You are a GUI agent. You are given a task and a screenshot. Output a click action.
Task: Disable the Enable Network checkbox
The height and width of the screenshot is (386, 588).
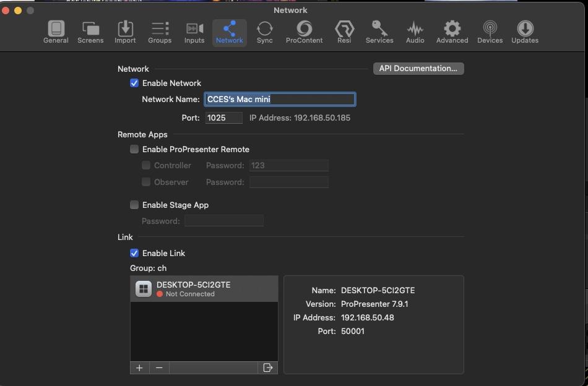(x=134, y=83)
